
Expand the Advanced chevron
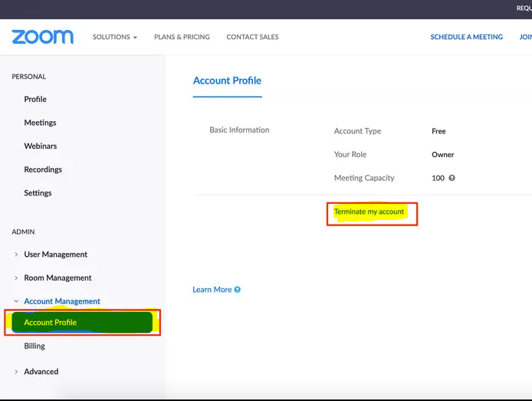pyautogui.click(x=16, y=372)
